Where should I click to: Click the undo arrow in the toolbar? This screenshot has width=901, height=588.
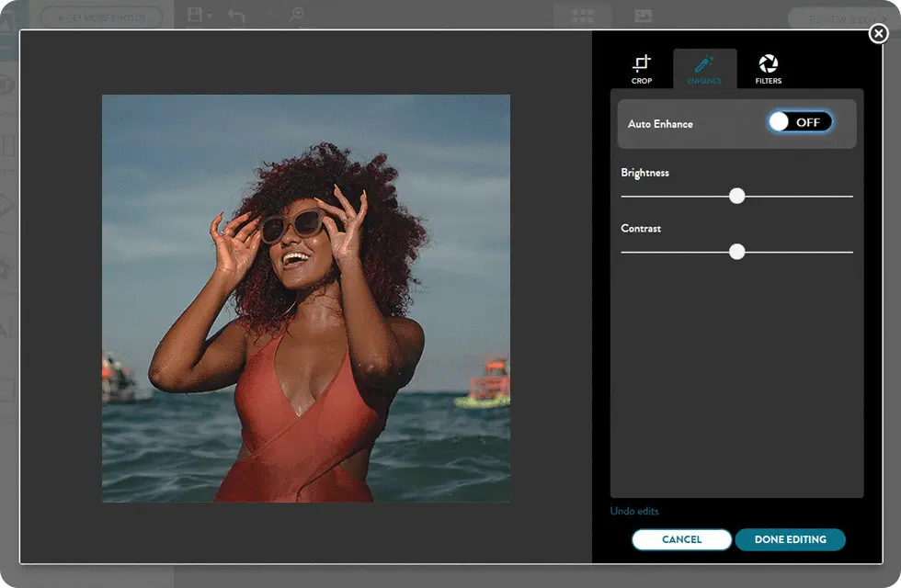tap(236, 16)
